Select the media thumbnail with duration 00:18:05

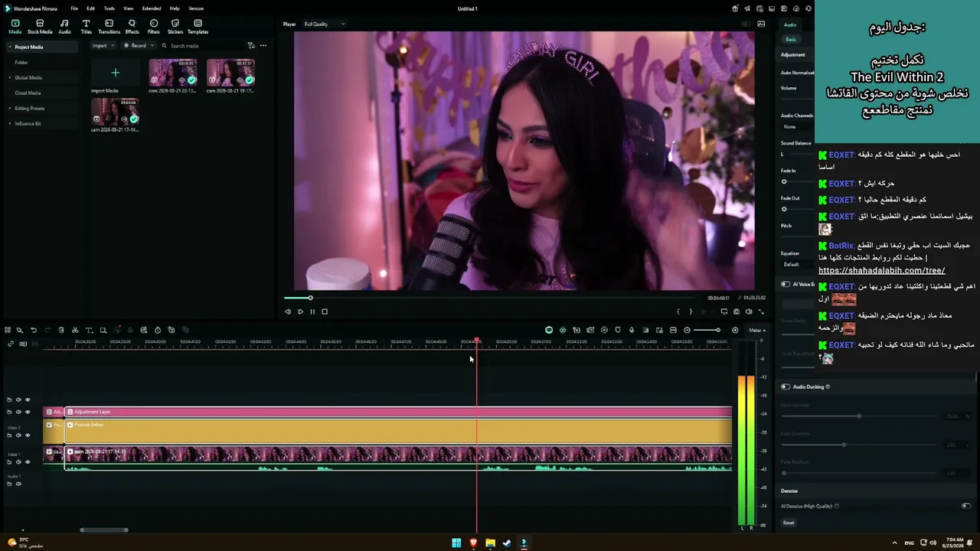point(173,73)
